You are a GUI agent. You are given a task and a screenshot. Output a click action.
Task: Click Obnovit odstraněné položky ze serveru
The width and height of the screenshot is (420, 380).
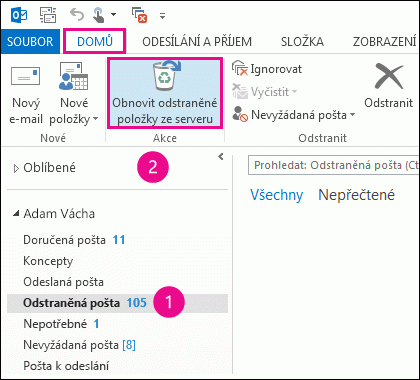[x=165, y=93]
